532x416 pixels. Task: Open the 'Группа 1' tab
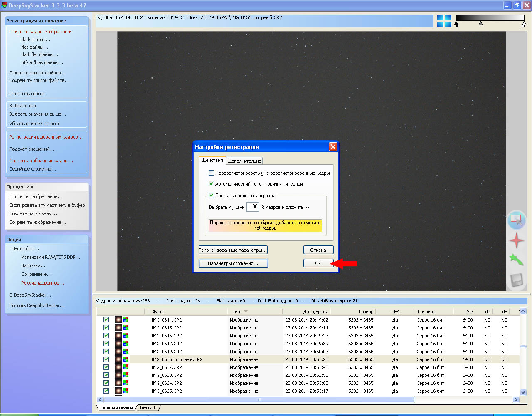[148, 408]
